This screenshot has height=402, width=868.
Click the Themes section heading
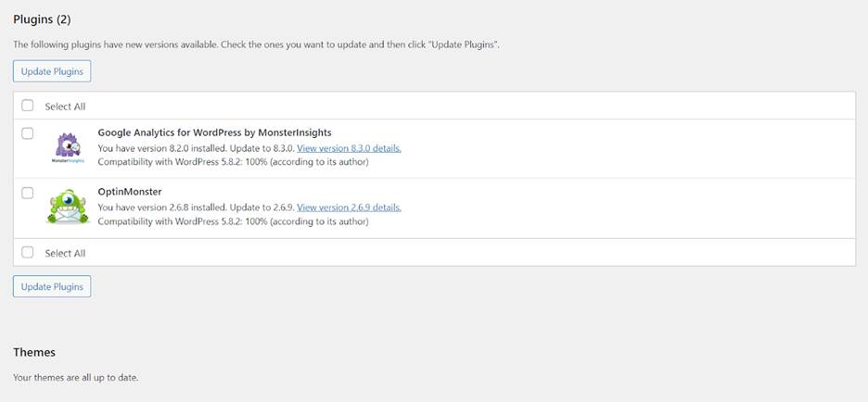point(34,352)
